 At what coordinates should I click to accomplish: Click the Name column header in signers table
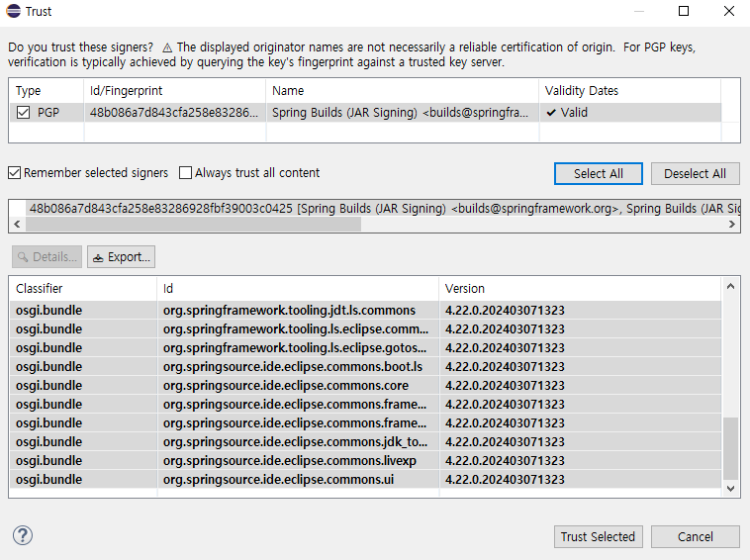403,91
